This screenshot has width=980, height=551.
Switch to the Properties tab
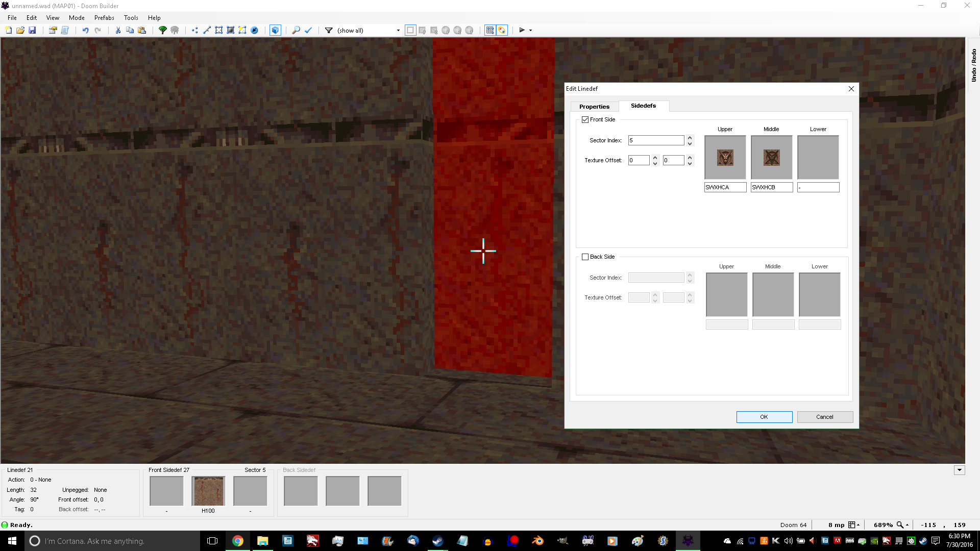point(594,106)
